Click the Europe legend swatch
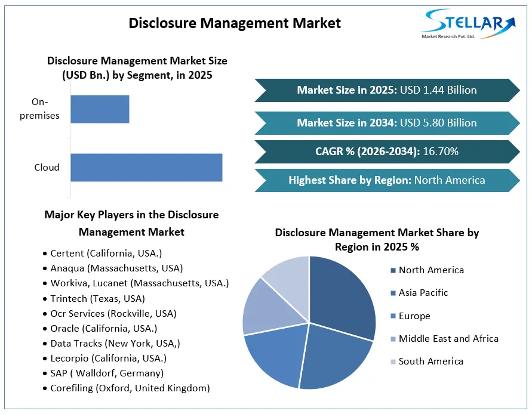532x414 pixels. 393,316
